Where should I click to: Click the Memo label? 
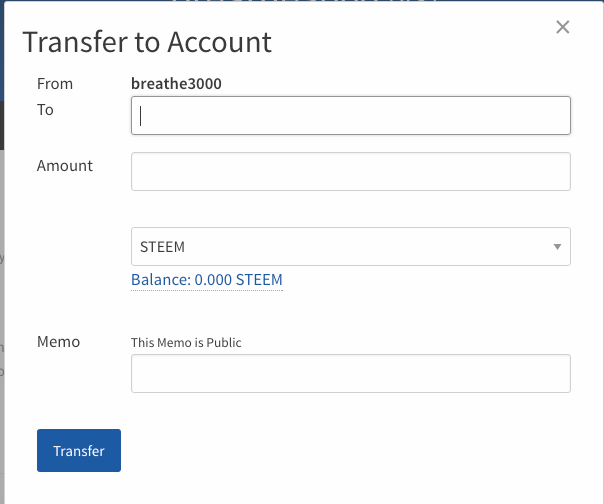point(58,342)
